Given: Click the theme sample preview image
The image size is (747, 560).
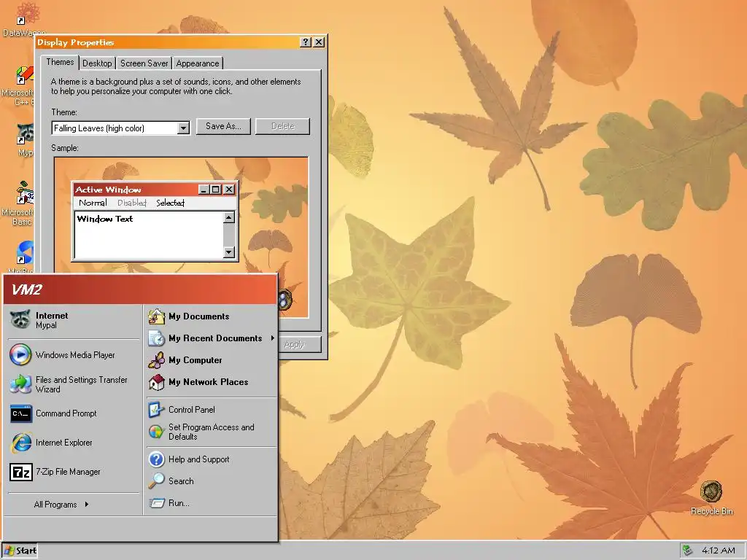Looking at the screenshot, I should (x=181, y=237).
